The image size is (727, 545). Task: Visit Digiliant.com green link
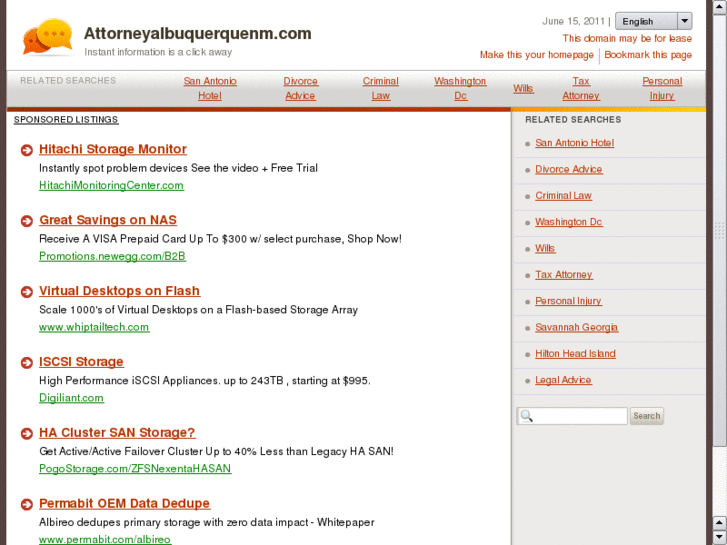point(71,398)
